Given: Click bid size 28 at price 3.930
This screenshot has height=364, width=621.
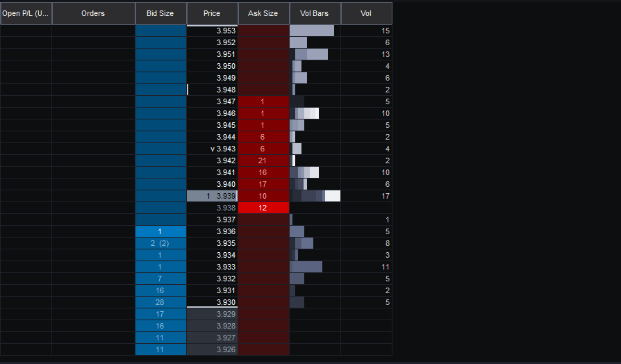Looking at the screenshot, I should (x=160, y=303).
